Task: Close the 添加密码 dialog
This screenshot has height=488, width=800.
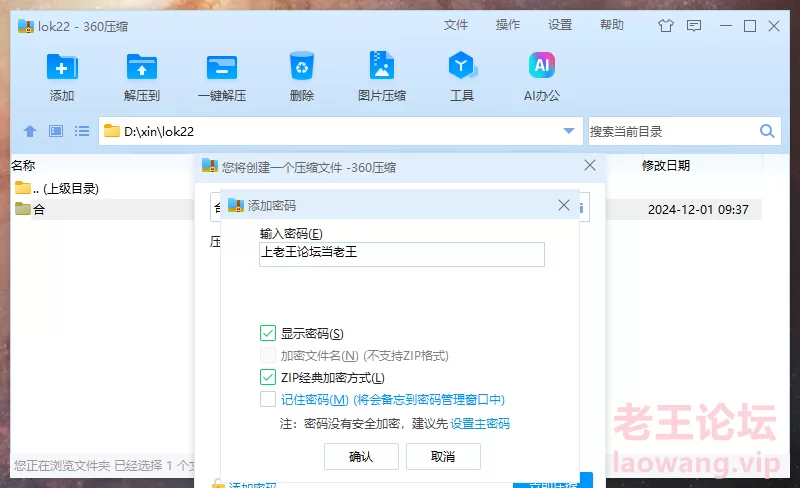Action: (564, 205)
